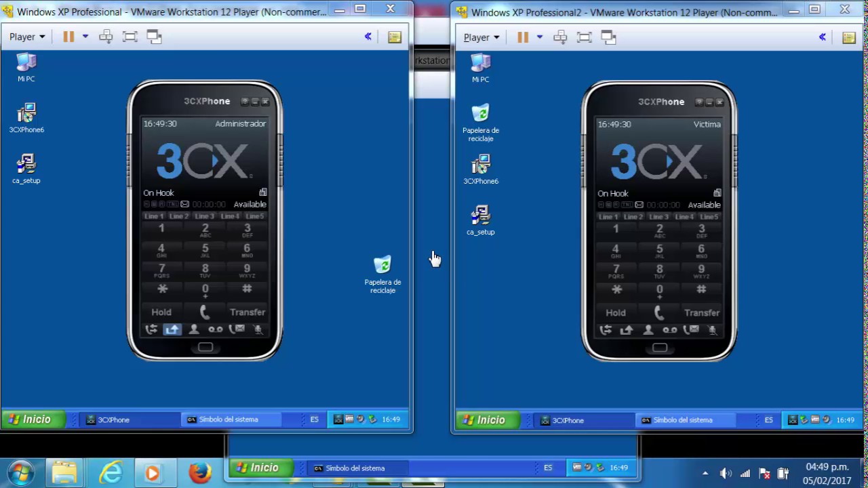Viewport: 868px width, 488px height.
Task: Click yellow notes icon in left VMware toolbar
Action: pyautogui.click(x=395, y=37)
